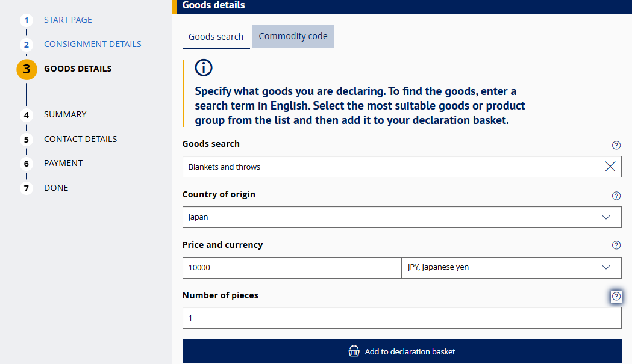The image size is (632, 364).
Task: Open Consignment Details step
Action: [x=93, y=44]
